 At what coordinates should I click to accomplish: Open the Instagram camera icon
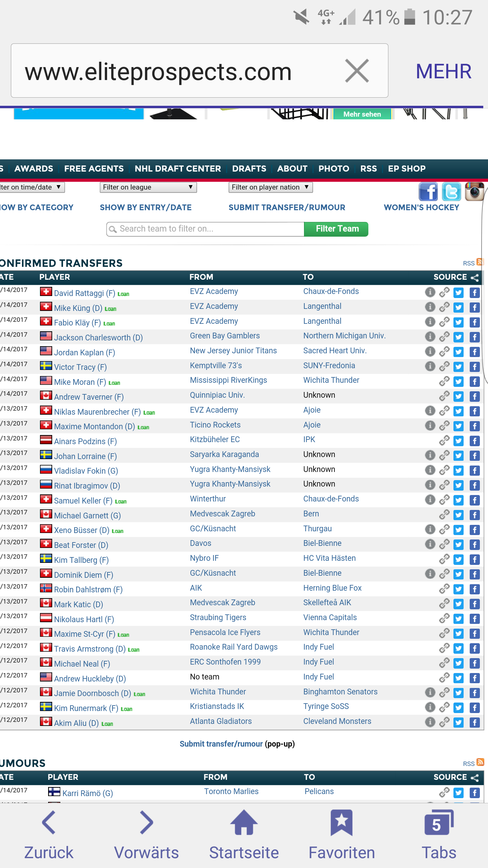coord(475,192)
